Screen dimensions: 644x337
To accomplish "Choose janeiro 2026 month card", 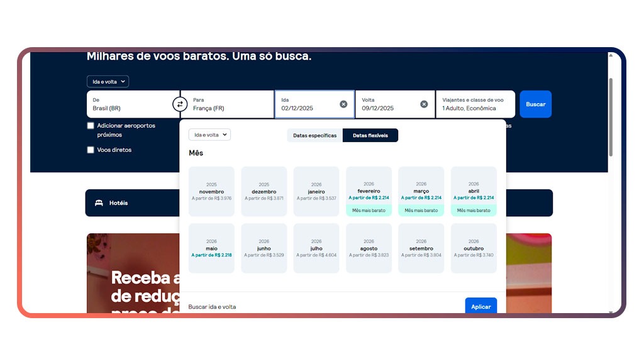I will click(x=316, y=191).
